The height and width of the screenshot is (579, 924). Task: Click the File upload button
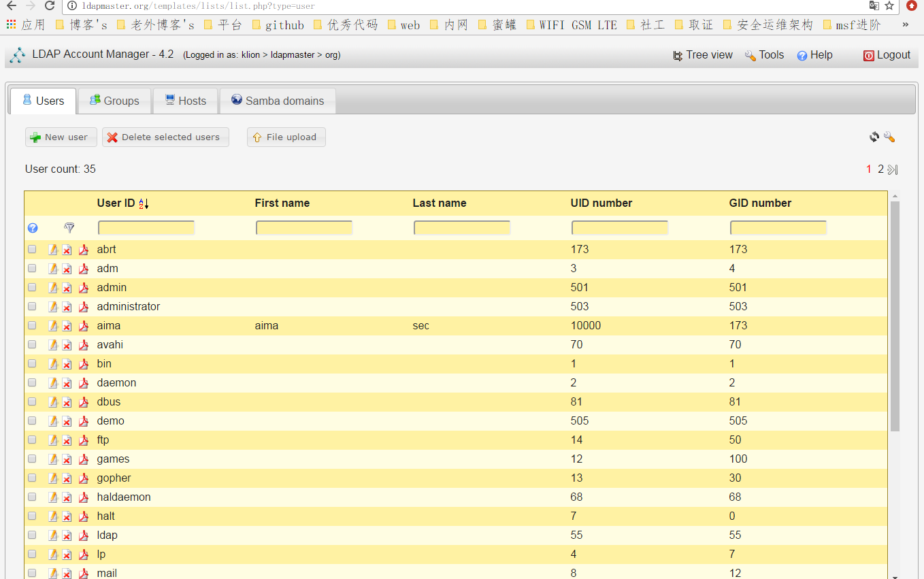click(286, 137)
